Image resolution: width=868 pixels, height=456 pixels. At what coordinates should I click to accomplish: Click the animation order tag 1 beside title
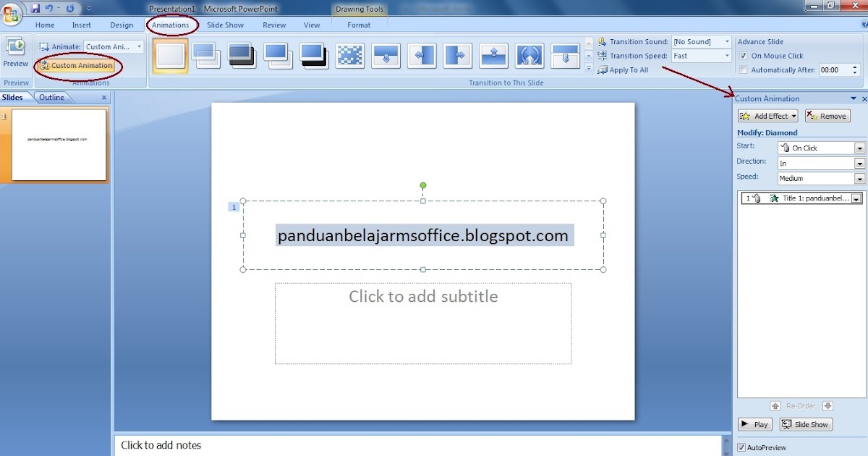tap(234, 207)
